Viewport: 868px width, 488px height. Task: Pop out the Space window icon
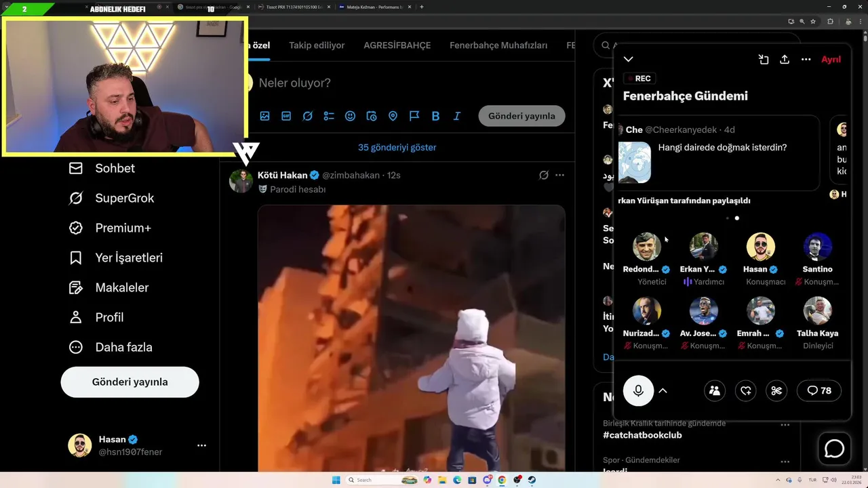764,60
